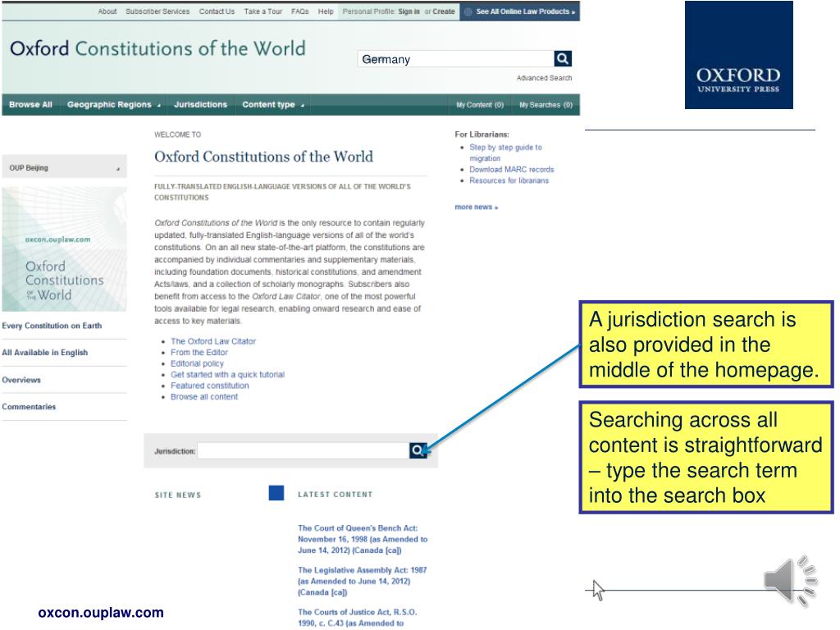Click Get started with a quick tutorial
Image resolution: width=840 pixels, height=630 pixels.
pos(228,374)
